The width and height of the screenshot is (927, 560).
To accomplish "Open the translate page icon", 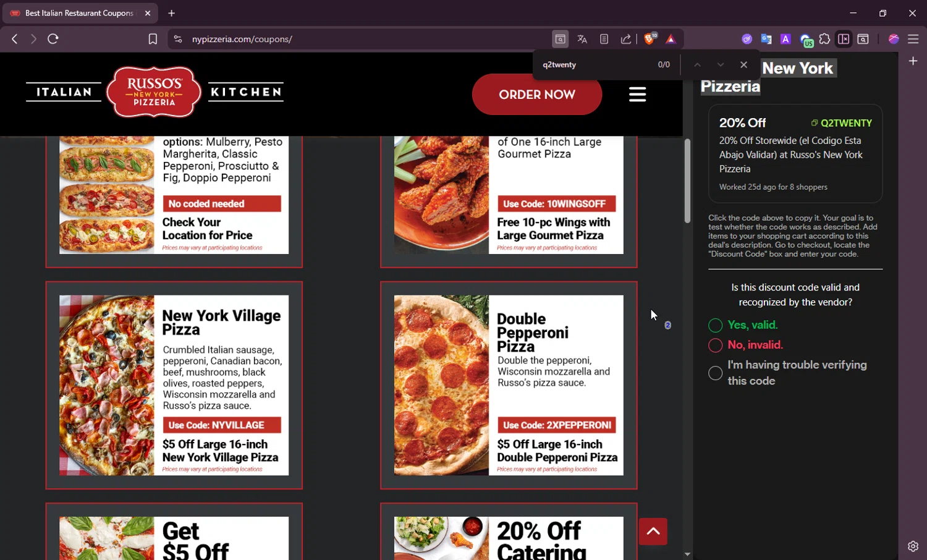I will pos(582,39).
